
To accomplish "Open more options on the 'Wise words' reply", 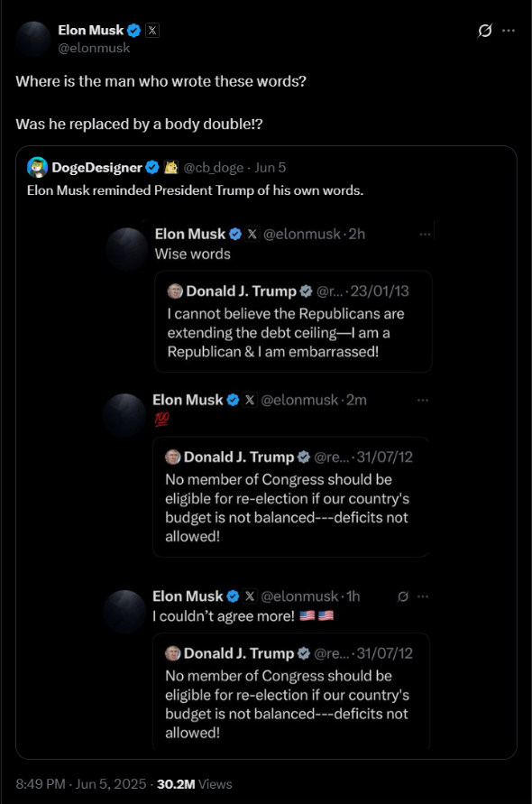I will (x=424, y=234).
